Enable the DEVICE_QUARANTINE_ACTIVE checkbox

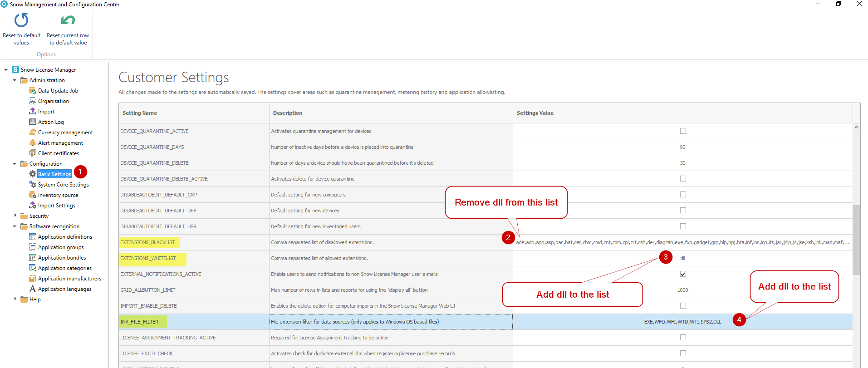(x=683, y=131)
